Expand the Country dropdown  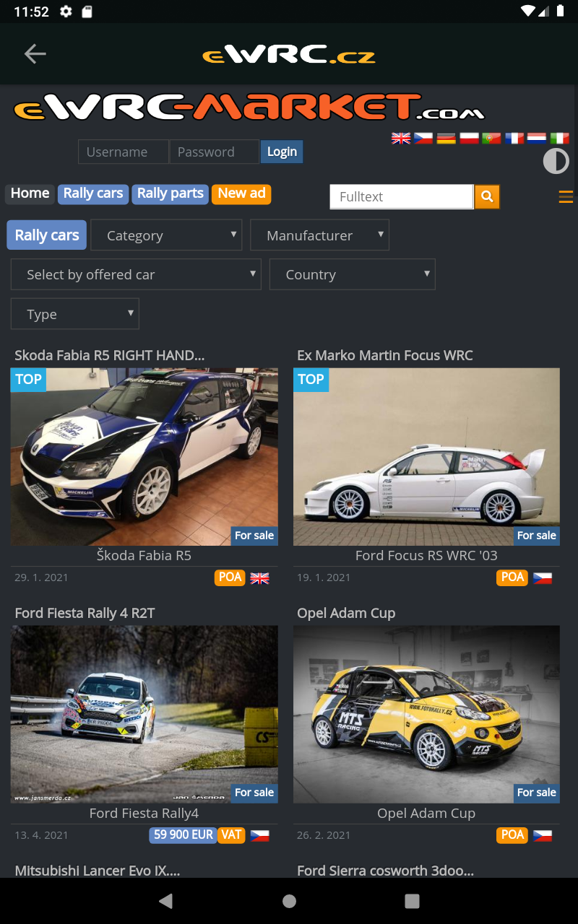pos(353,274)
